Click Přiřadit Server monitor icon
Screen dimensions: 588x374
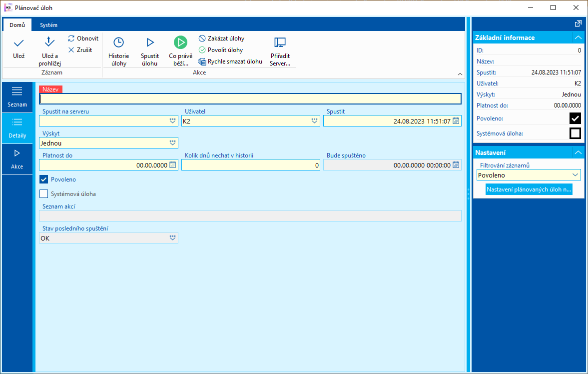point(280,42)
